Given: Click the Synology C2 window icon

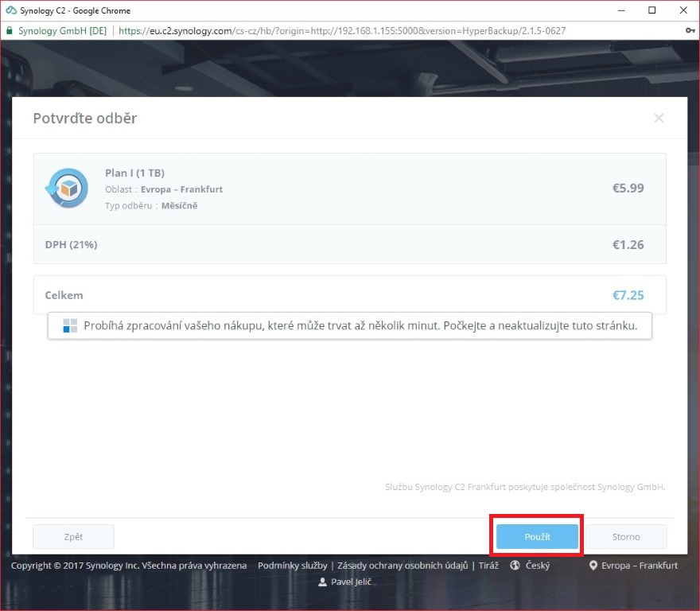Looking at the screenshot, I should [x=10, y=10].
